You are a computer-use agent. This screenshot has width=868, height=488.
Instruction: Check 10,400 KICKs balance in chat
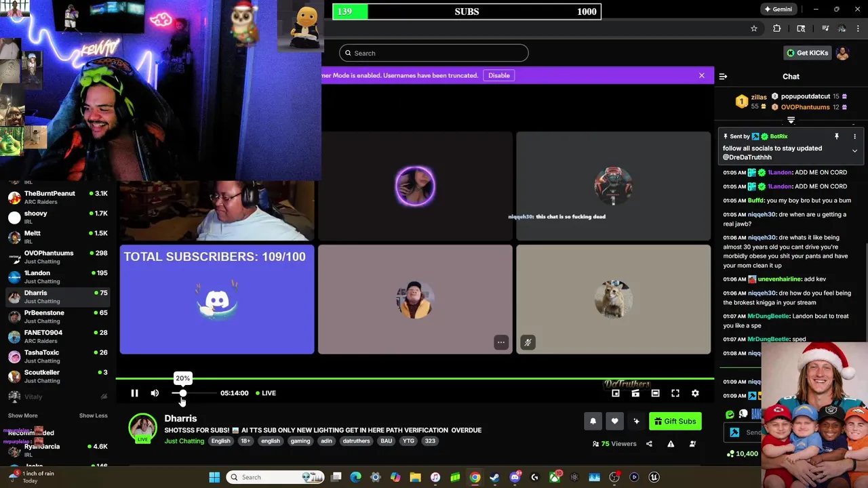(742, 453)
